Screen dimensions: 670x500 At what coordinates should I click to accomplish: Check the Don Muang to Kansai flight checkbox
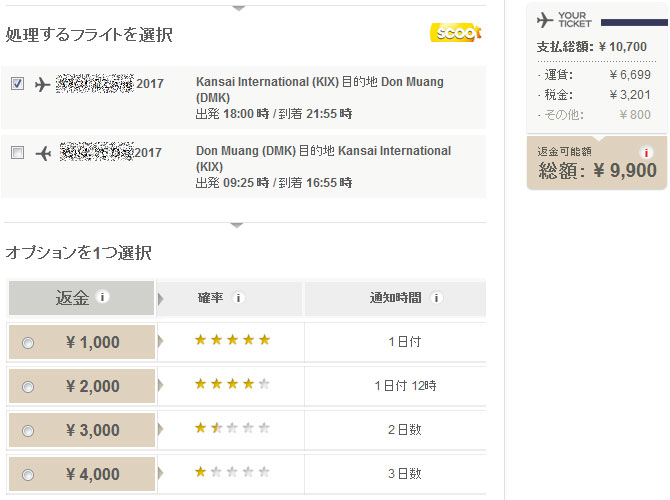[17, 153]
